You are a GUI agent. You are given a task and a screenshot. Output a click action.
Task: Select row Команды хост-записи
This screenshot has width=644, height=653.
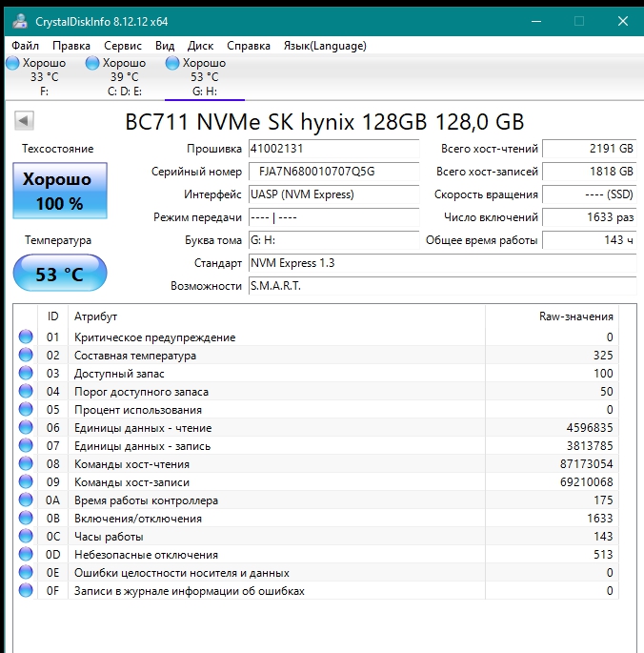[316, 481]
